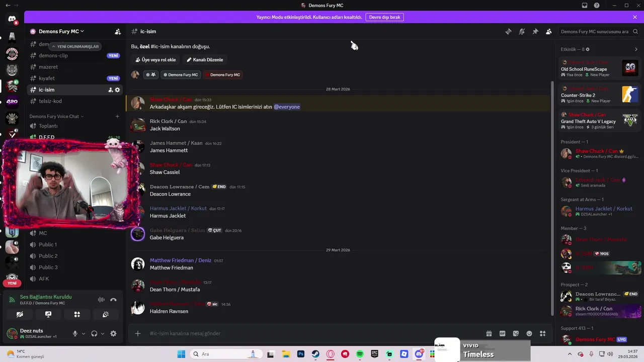
Task: Open gift icon in message bar
Action: [x=489, y=333]
